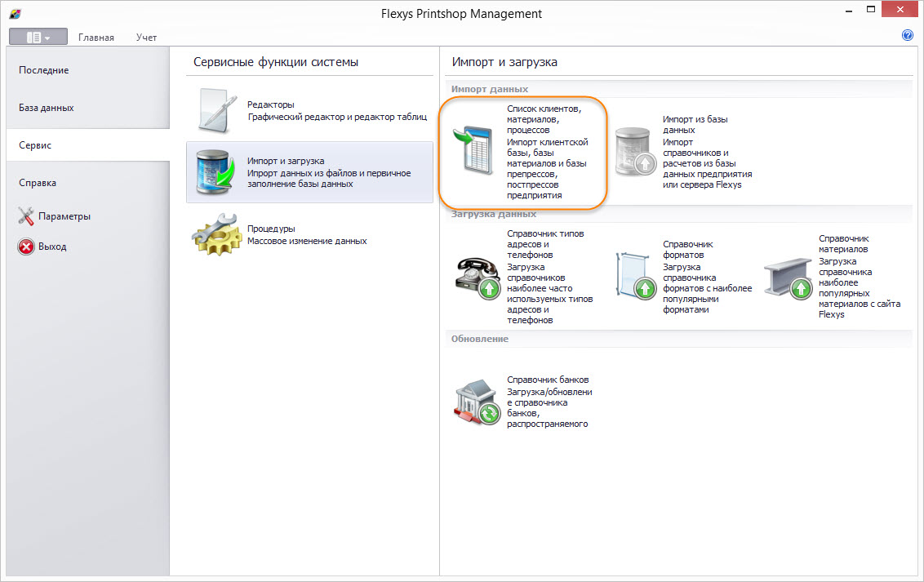Open the help question mark icon
This screenshot has width=924, height=582.
[x=908, y=35]
